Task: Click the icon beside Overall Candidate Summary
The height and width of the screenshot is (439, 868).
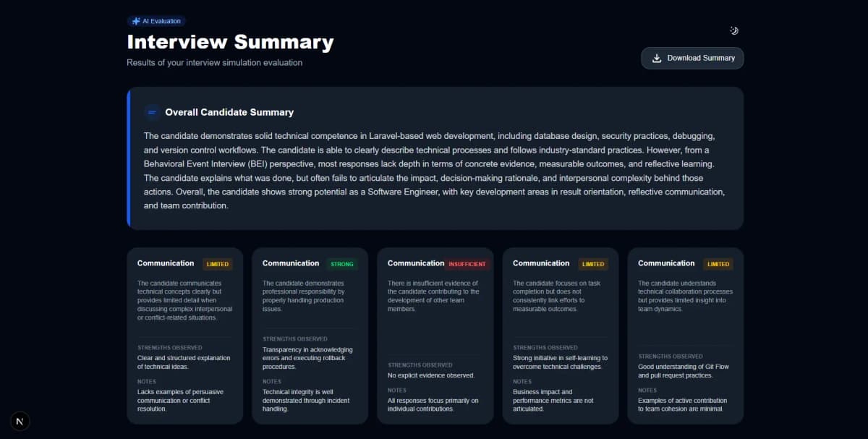Action: tap(152, 112)
